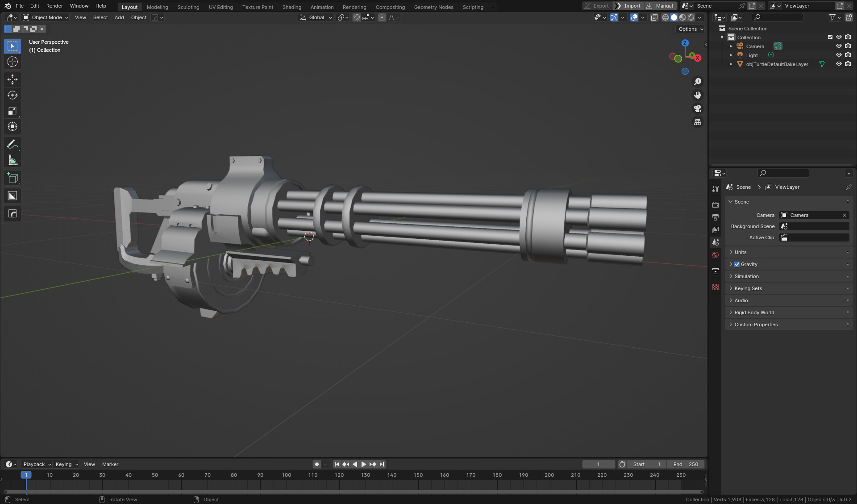The width and height of the screenshot is (857, 504).
Task: Open the Render menu
Action: pyautogui.click(x=54, y=6)
